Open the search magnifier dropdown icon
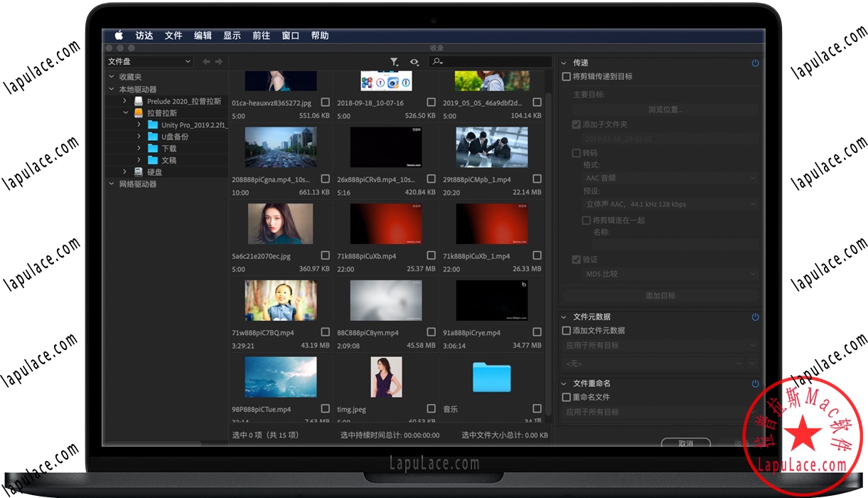 [436, 62]
